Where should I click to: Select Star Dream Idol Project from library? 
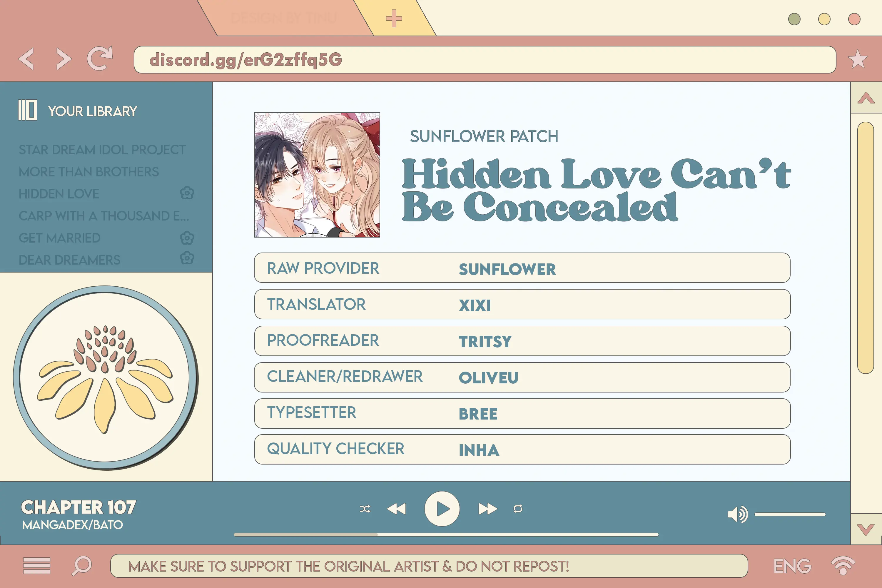tap(102, 150)
